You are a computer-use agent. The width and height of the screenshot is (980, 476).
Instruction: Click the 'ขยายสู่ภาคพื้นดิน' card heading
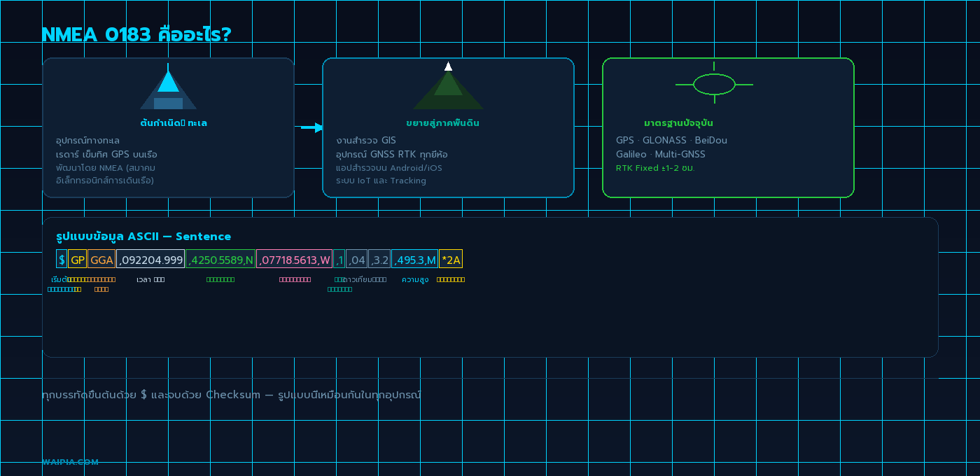(x=442, y=123)
